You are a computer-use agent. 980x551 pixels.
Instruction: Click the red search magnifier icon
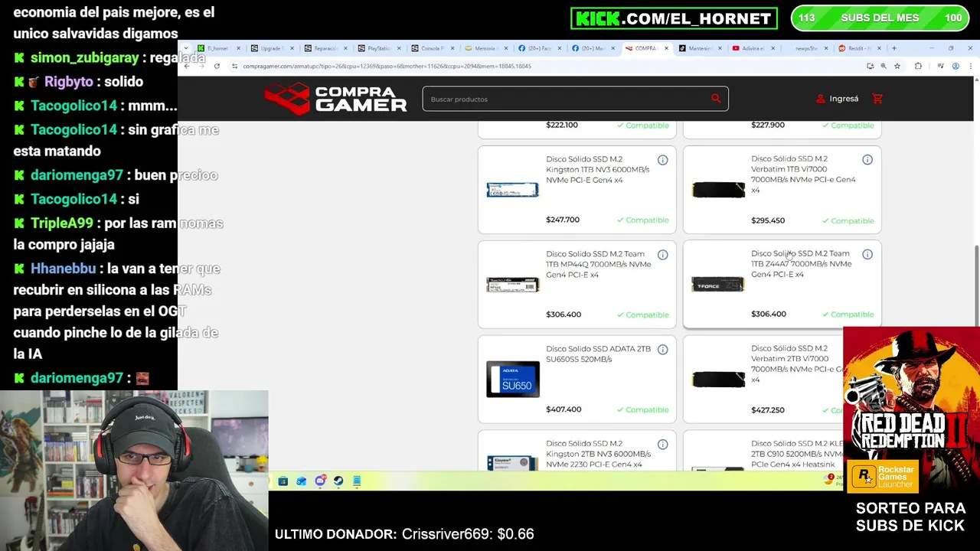pyautogui.click(x=716, y=98)
